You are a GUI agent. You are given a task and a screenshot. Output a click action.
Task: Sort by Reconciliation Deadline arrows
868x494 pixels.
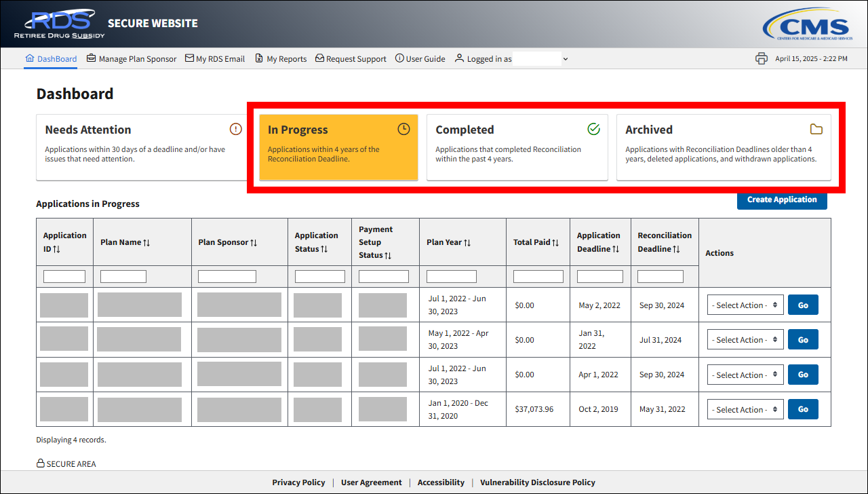[x=677, y=249]
